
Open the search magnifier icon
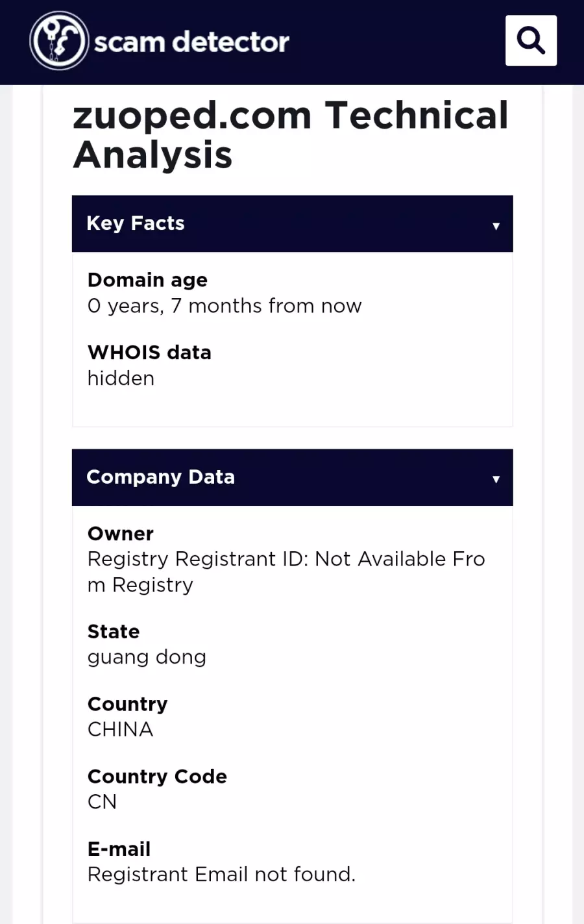click(531, 40)
